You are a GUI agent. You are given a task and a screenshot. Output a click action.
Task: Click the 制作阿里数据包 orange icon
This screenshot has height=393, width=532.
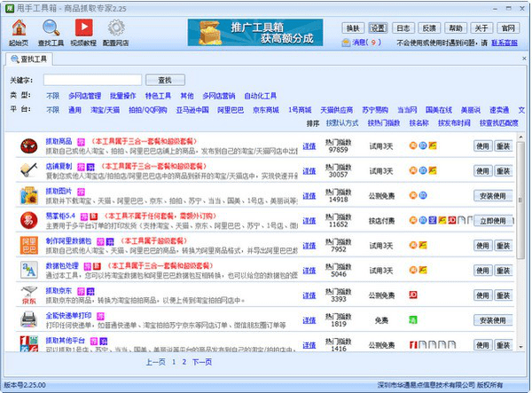(29, 245)
